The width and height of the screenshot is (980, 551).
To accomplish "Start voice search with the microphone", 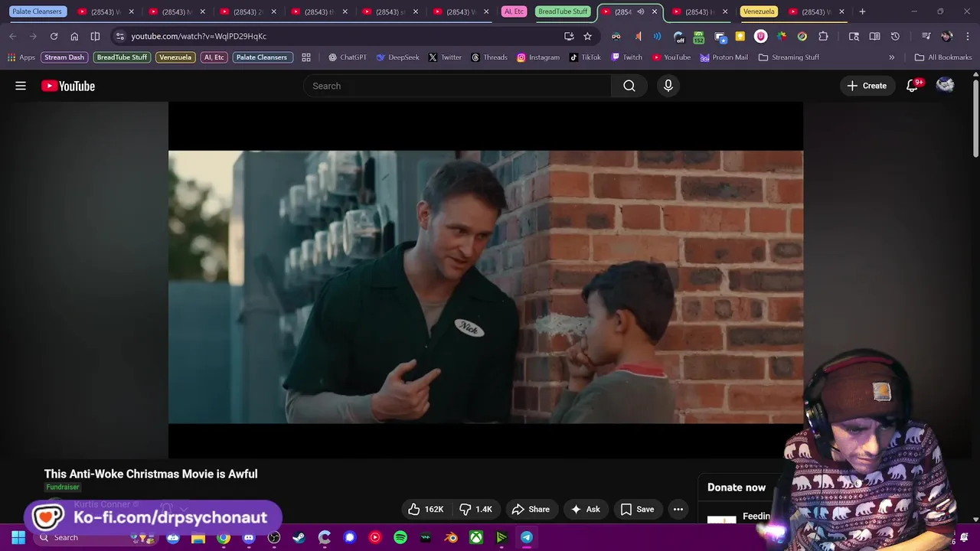I will click(668, 86).
